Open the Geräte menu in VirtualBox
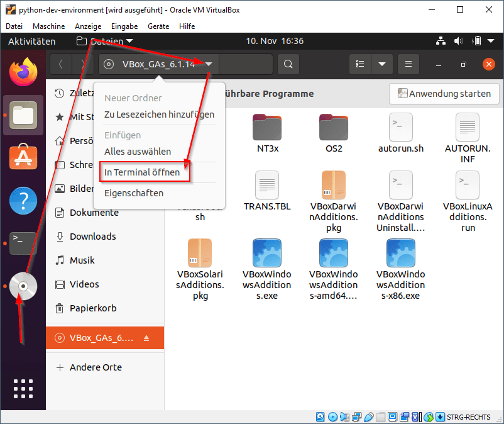This screenshot has height=424, width=504. pyautogui.click(x=158, y=26)
